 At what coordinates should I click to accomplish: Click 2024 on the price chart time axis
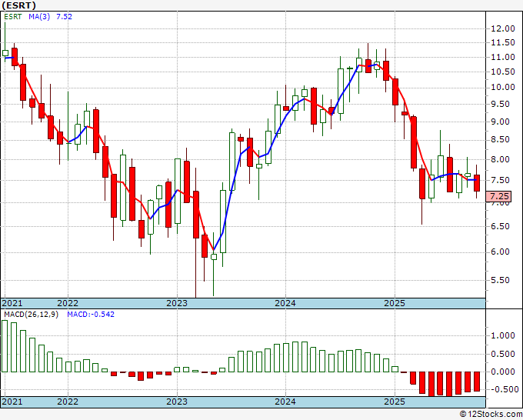point(285,303)
